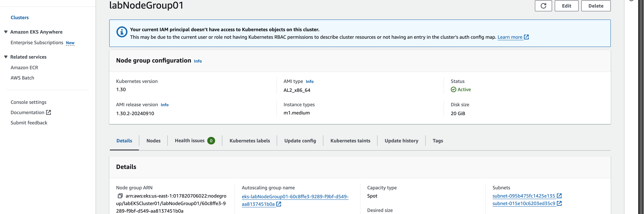
Task: Open Info next to AMI release version
Action: click(164, 105)
